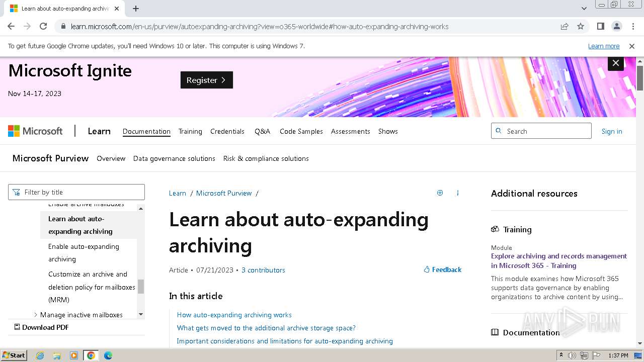Screen dimensions: 644x362
Task: Select Enable auto-expanding archiving tree item
Action: [x=89, y=252]
